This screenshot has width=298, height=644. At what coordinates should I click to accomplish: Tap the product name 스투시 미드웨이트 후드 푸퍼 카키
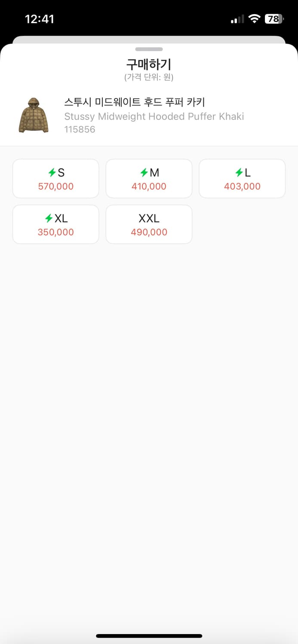click(135, 102)
